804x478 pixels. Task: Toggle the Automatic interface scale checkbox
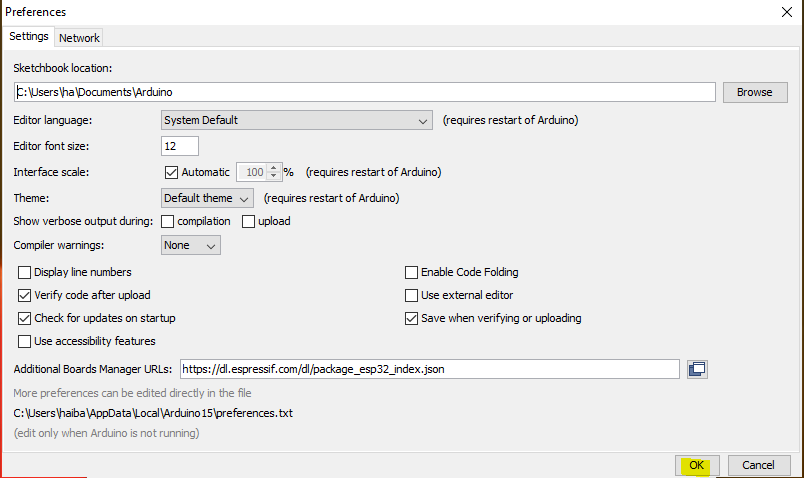click(x=171, y=172)
